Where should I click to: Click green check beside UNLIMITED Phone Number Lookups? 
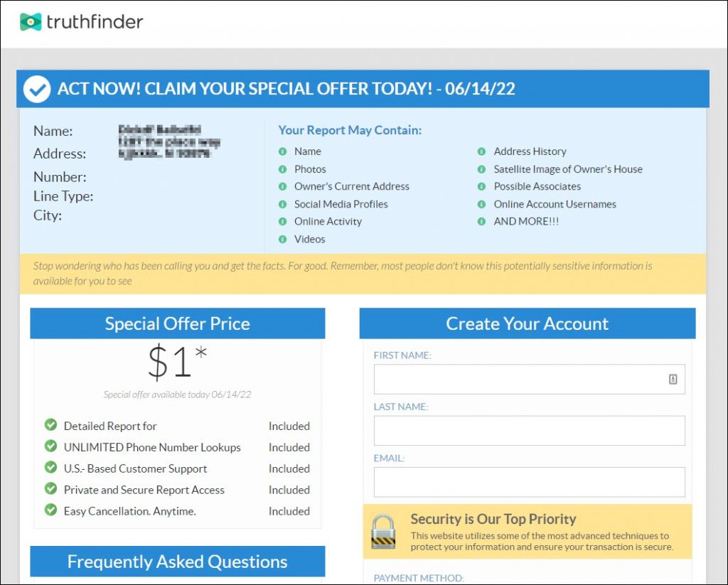[x=50, y=446]
